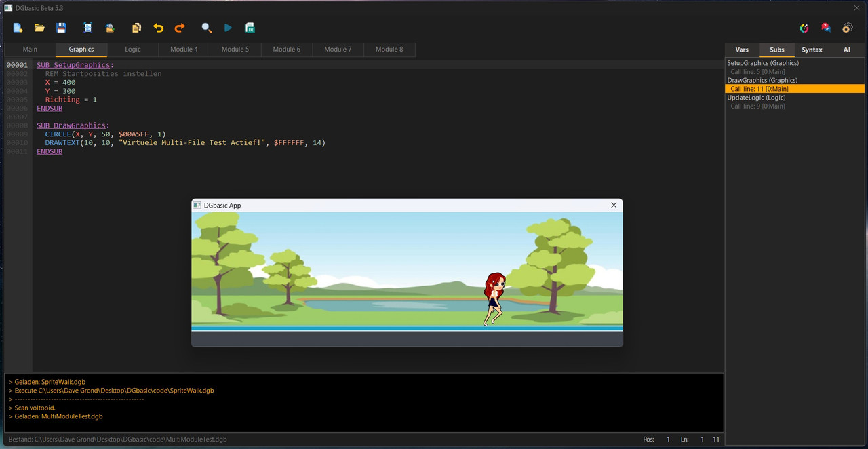Build an EXE with the green icon
The height and width of the screenshot is (449, 868).
[250, 28]
